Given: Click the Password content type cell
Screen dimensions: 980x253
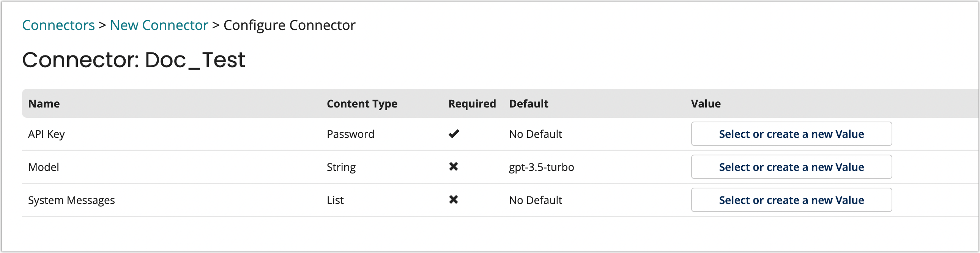Looking at the screenshot, I should coord(350,134).
